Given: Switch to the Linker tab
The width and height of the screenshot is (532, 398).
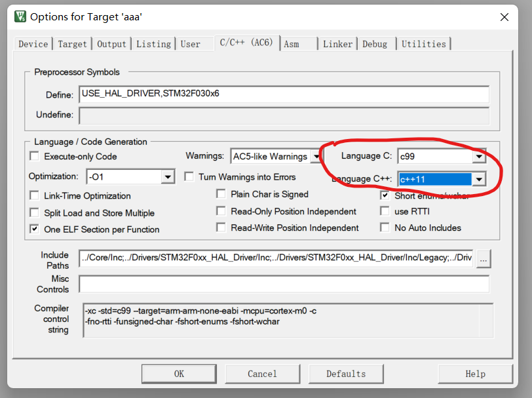Looking at the screenshot, I should [337, 44].
